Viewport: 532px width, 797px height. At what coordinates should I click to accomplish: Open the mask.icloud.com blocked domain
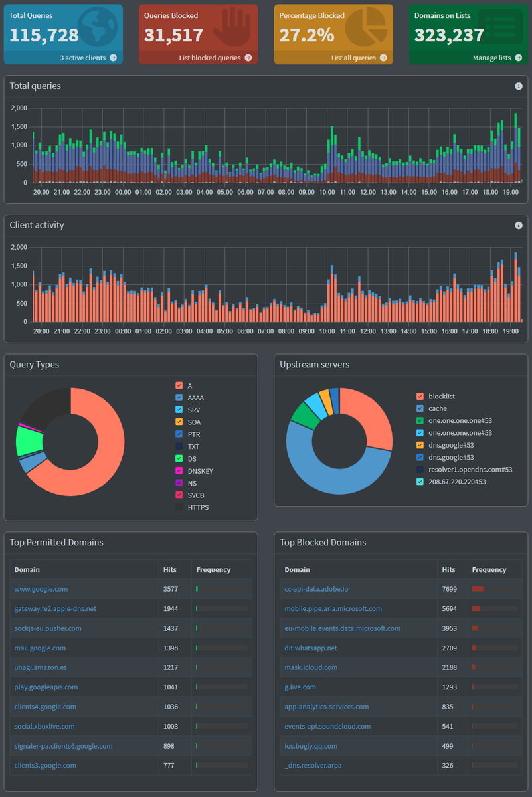(311, 667)
